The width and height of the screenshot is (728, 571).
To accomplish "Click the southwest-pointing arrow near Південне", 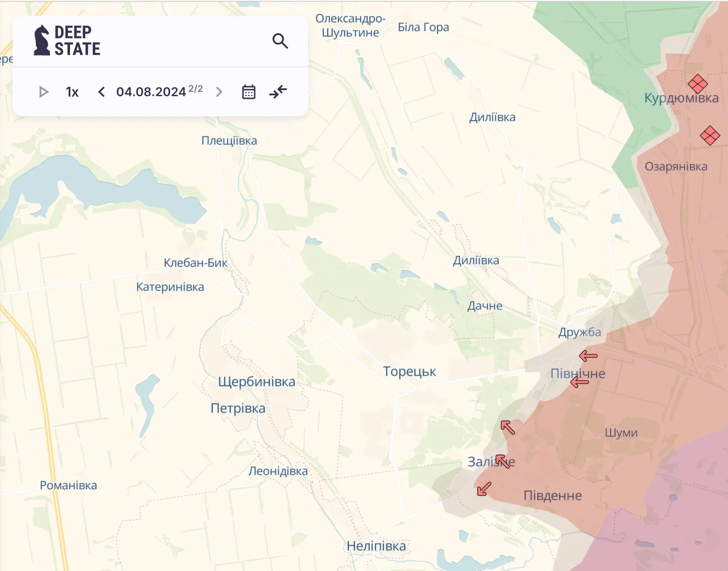I will pyautogui.click(x=484, y=489).
